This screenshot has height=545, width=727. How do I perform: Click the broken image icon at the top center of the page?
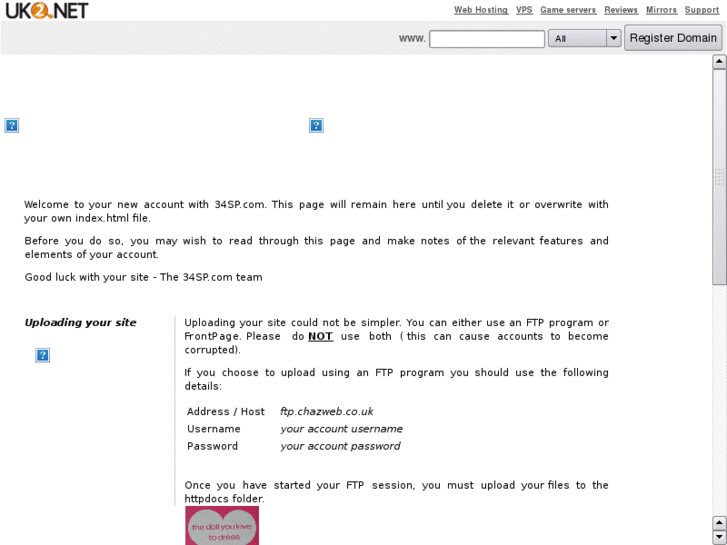click(x=316, y=125)
